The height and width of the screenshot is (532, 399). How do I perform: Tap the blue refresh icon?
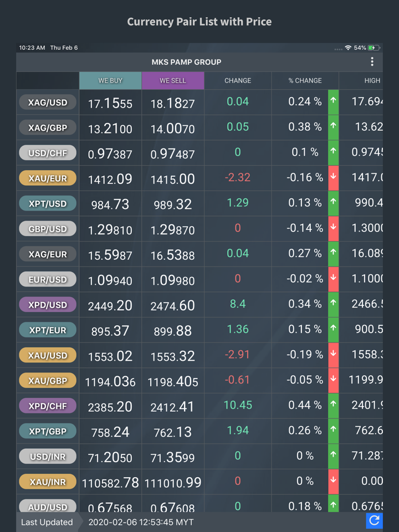[374, 520]
